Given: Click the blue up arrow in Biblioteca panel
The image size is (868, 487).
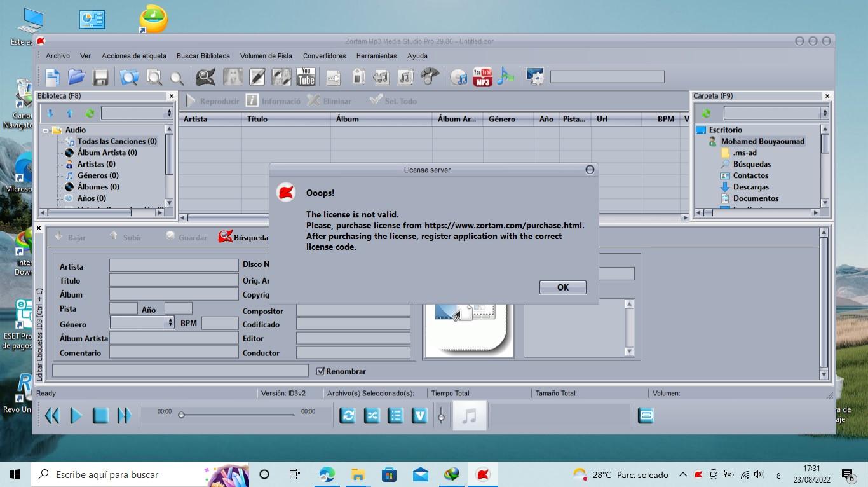Looking at the screenshot, I should [x=70, y=113].
